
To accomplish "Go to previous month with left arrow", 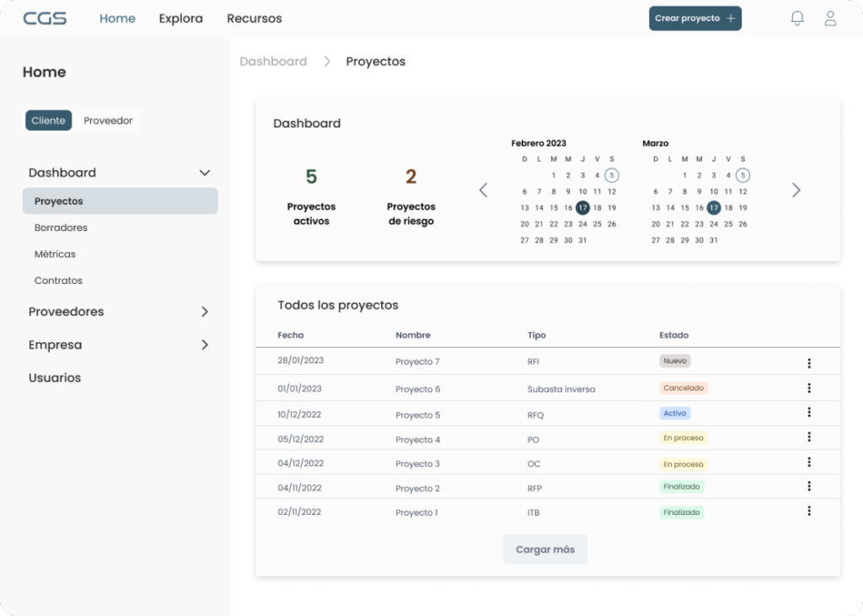I will click(483, 190).
